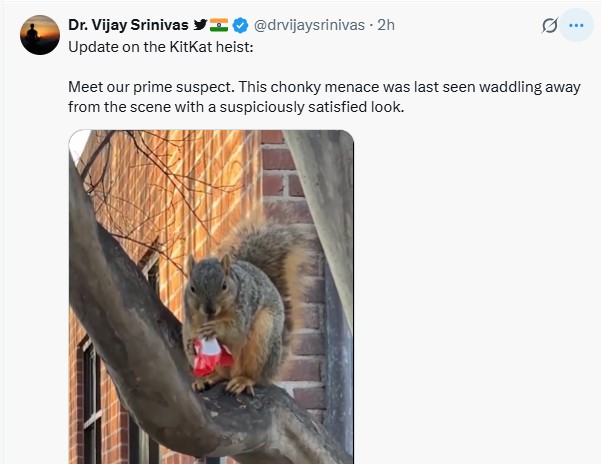Click the "Dr. Vijay Srinivas" display name
The width and height of the screenshot is (601, 464).
(129, 25)
